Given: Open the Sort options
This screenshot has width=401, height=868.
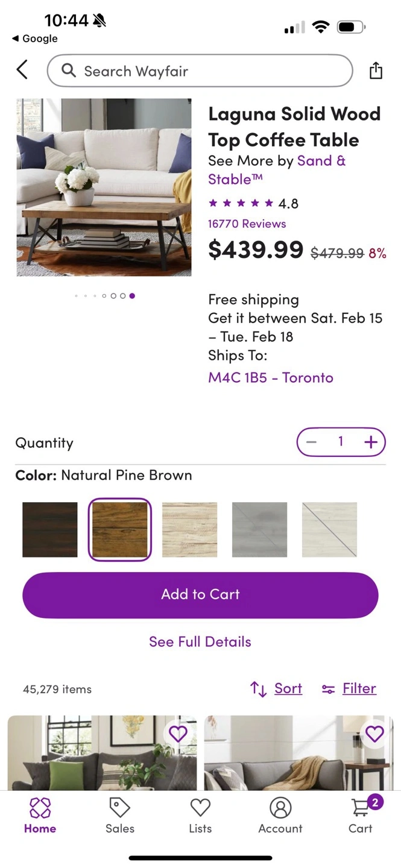Looking at the screenshot, I should pos(277,688).
